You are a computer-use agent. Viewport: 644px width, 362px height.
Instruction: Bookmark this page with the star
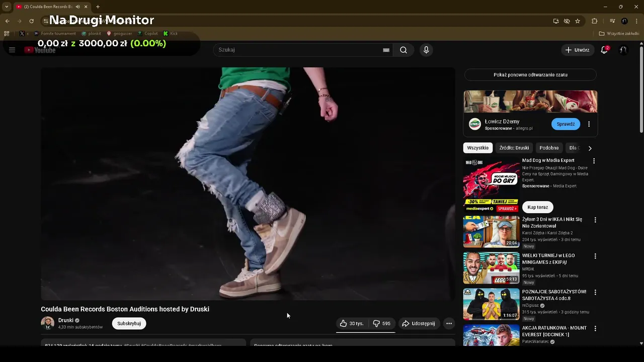pyautogui.click(x=578, y=21)
